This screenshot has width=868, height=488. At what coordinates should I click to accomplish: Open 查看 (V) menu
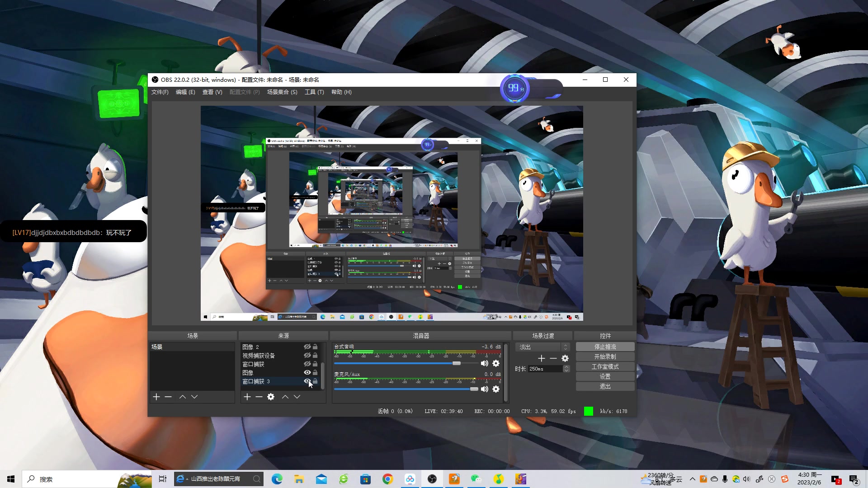[x=212, y=92]
